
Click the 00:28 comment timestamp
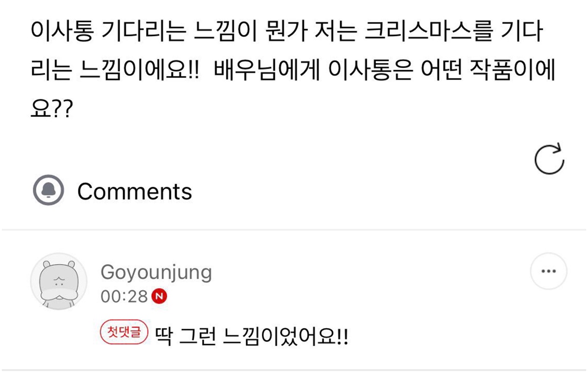click(x=124, y=296)
